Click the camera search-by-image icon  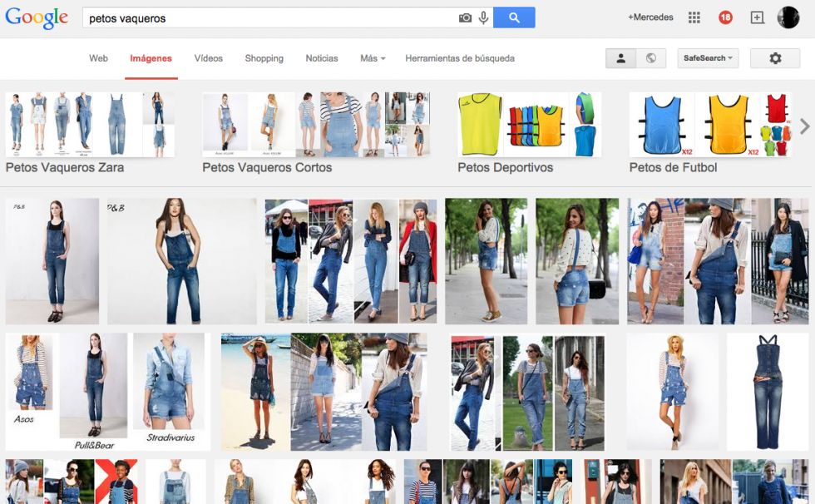click(x=466, y=17)
